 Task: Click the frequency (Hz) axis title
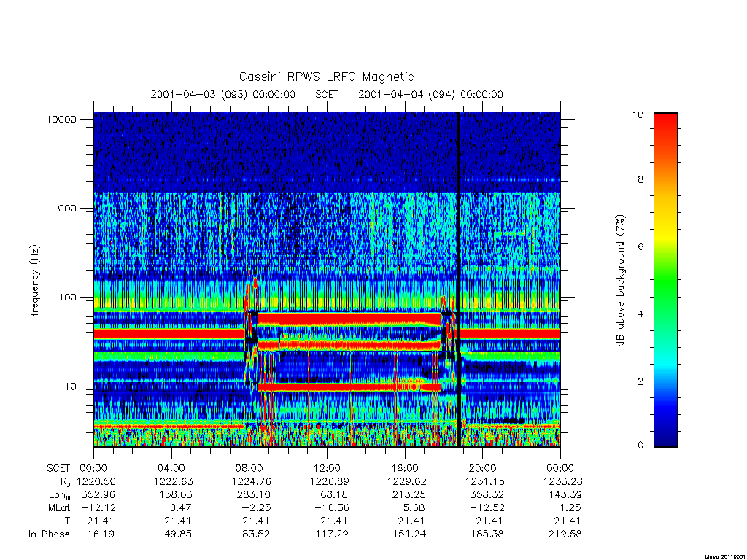pyautogui.click(x=34, y=281)
